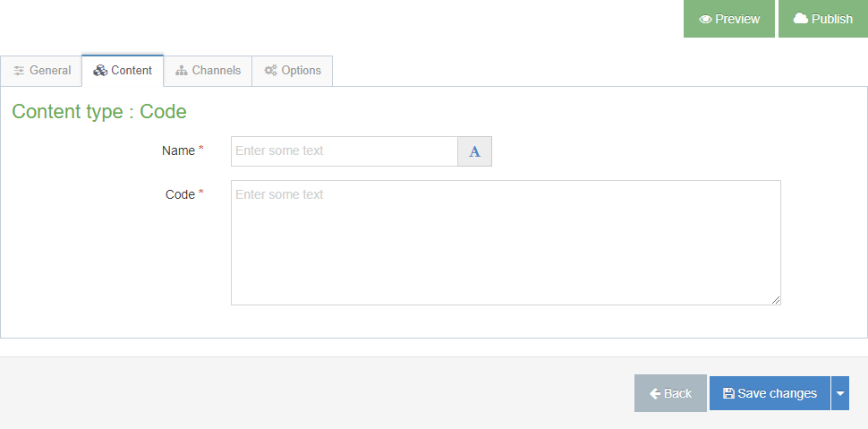This screenshot has width=868, height=429.
Task: Click the Code textarea resize handle
Action: click(776, 300)
